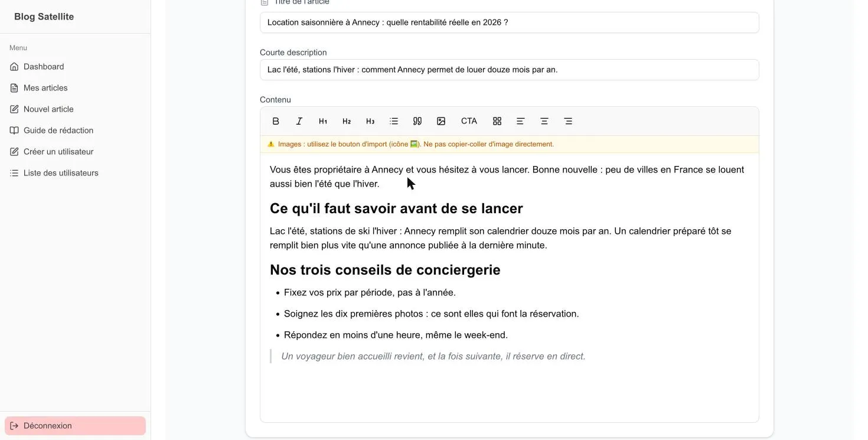Open Mes articles in sidebar
This screenshot has width=868, height=440.
tap(75, 88)
